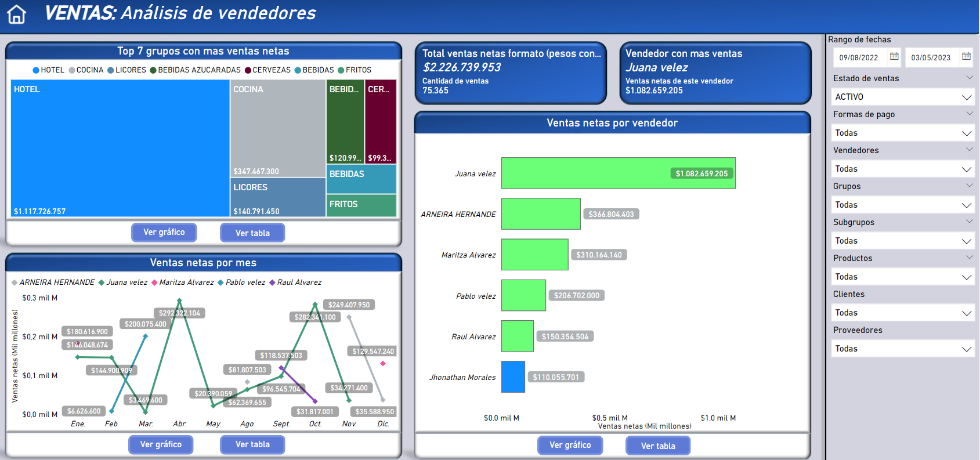Click the CERVEZAS legend marker
The height and width of the screenshot is (460, 980).
click(248, 70)
